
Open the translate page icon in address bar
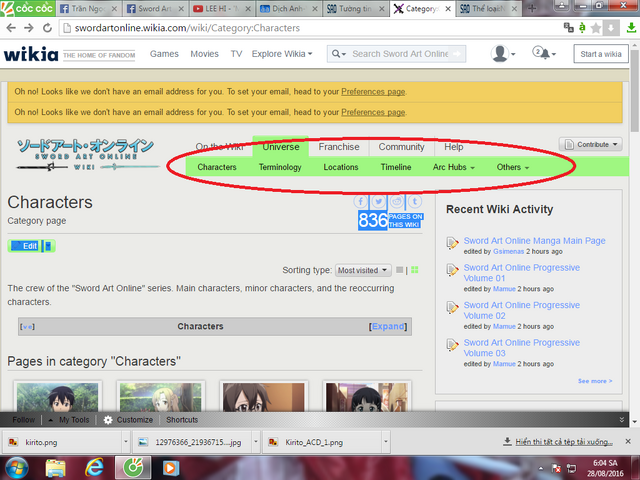click(568, 27)
